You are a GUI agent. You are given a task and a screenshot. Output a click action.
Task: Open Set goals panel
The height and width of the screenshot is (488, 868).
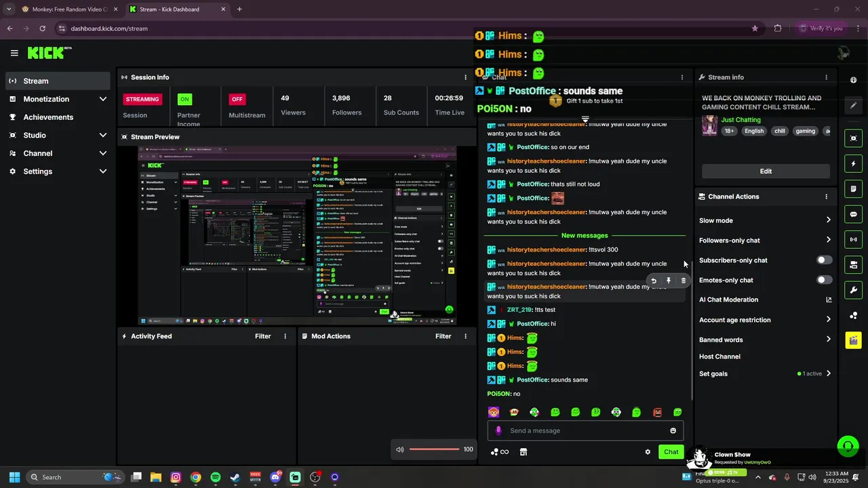pos(765,373)
